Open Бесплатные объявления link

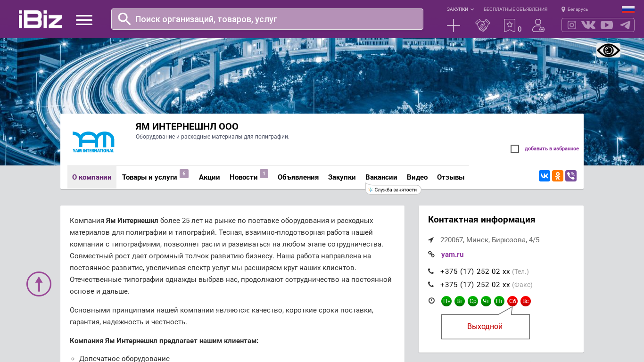515,9
